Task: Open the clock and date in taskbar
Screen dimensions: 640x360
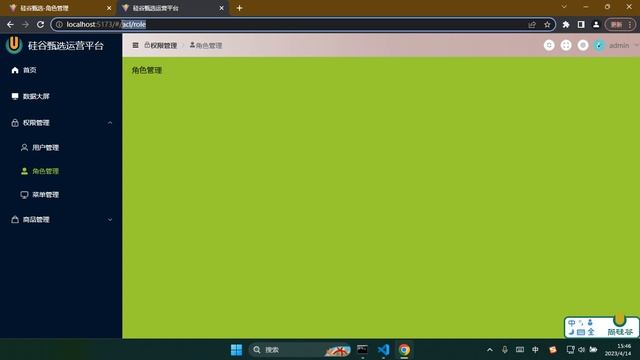Action: (x=619, y=350)
